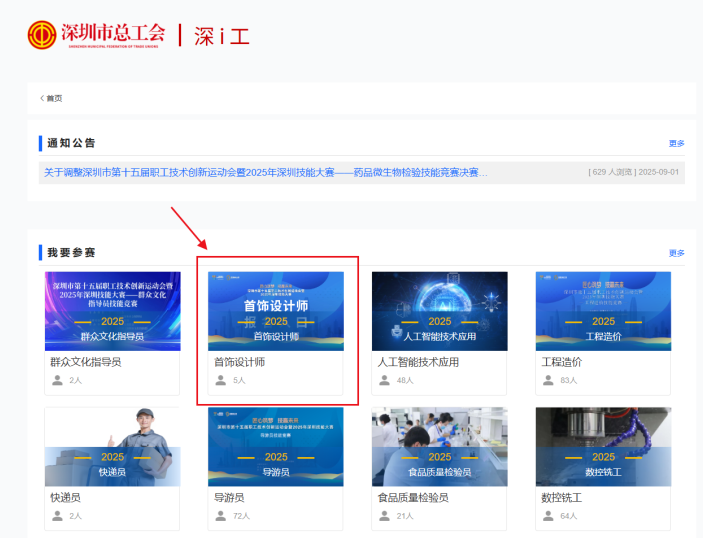This screenshot has width=703, height=538.
Task: Click 48人 count on 人工智能技术应用 card
Action: point(405,381)
